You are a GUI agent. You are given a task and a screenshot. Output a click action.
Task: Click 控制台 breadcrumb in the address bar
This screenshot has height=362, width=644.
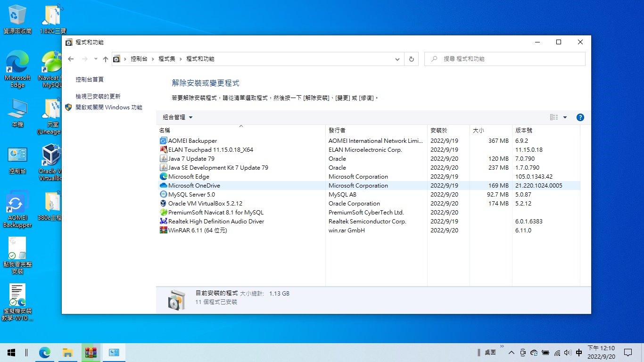pyautogui.click(x=139, y=59)
